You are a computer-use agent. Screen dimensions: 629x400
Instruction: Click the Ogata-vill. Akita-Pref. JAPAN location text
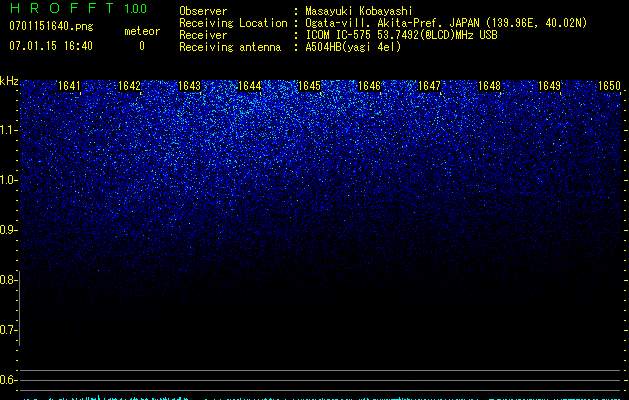(446, 23)
